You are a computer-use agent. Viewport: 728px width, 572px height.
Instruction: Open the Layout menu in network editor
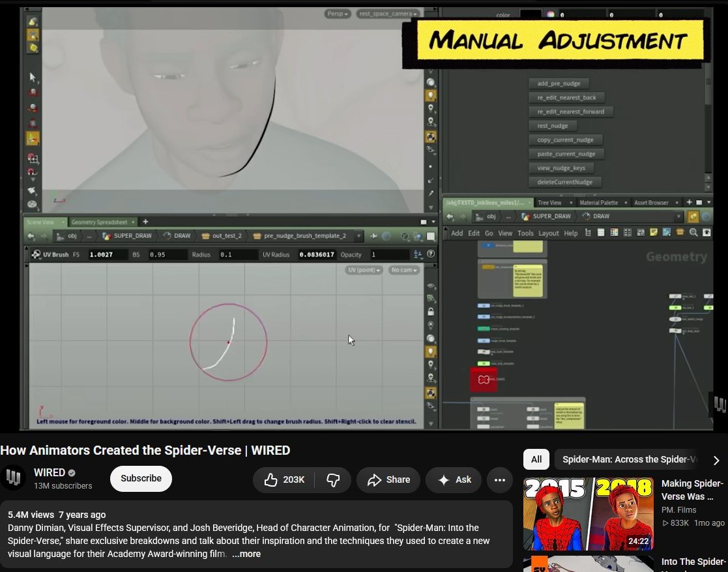(x=548, y=233)
